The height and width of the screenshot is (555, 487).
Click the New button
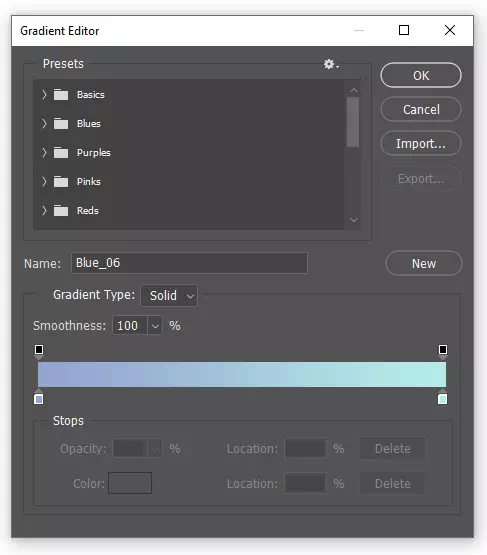(x=424, y=263)
